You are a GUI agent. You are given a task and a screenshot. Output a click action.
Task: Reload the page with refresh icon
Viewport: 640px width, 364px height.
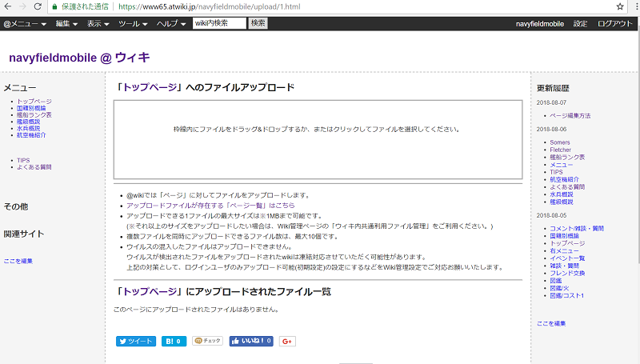[38, 6]
